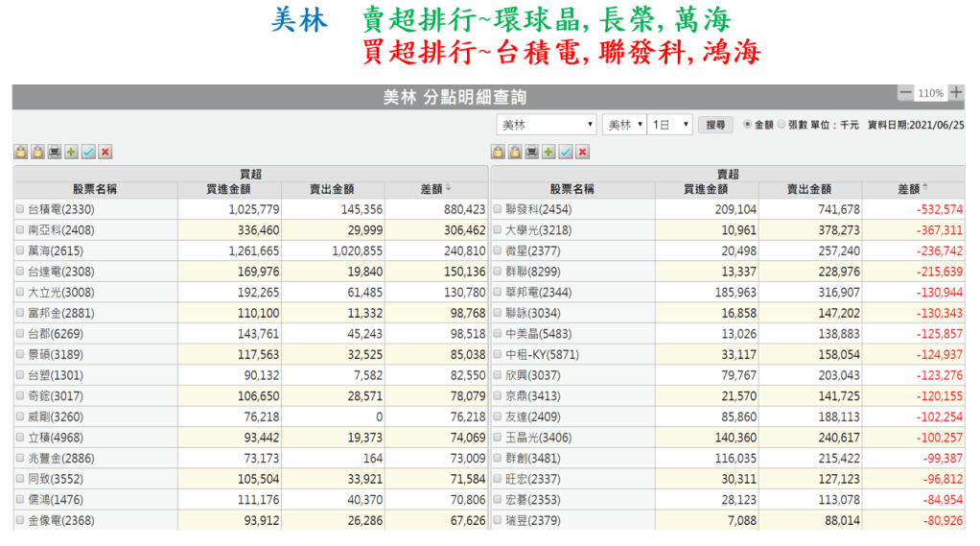Click the green plus icon above the 買超 table
This screenshot has width=980, height=546.
coord(71,152)
